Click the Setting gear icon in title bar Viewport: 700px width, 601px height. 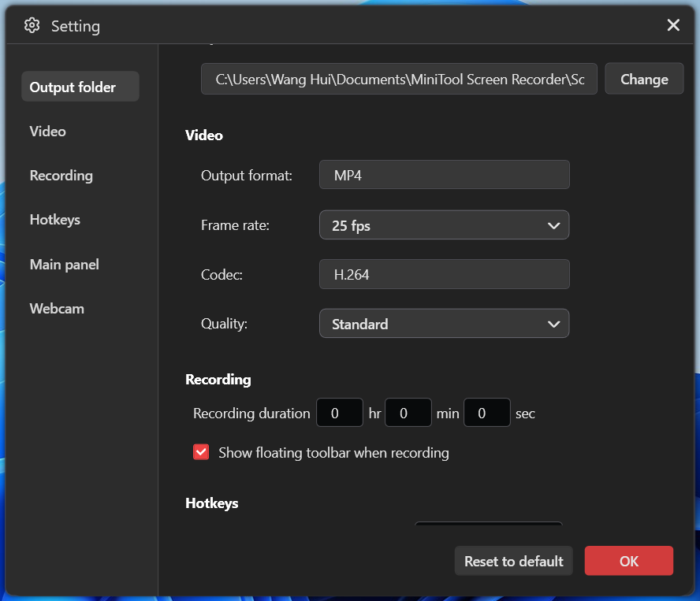pos(32,24)
